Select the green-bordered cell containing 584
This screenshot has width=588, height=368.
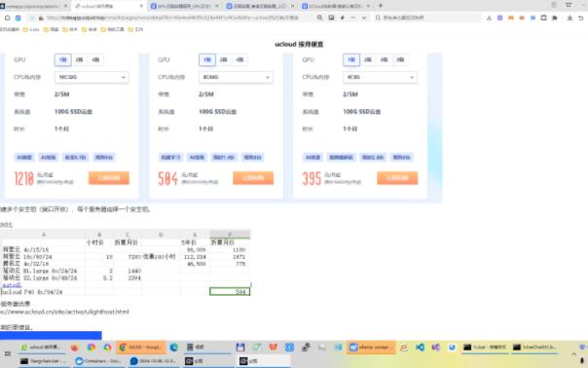230,291
